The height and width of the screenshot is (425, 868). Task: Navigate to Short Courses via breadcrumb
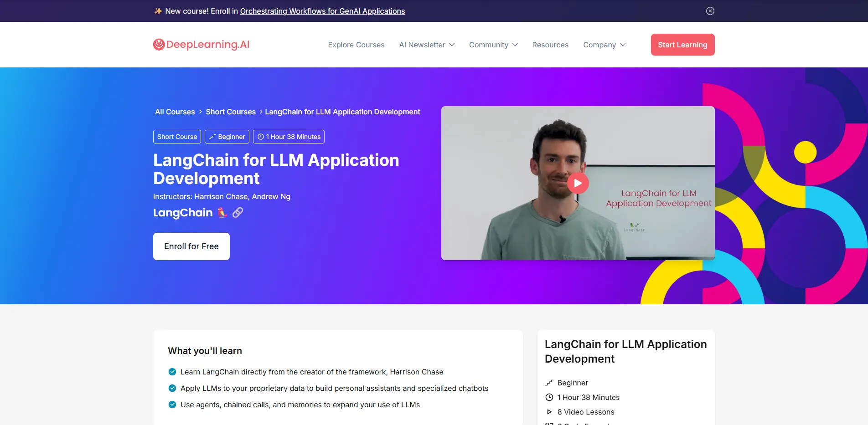pos(230,112)
